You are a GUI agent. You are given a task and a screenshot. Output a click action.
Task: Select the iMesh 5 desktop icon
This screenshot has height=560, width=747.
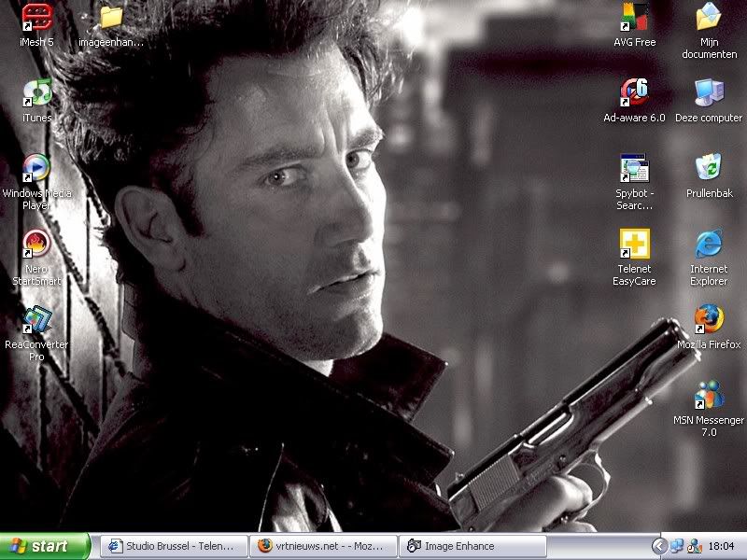click(x=37, y=17)
